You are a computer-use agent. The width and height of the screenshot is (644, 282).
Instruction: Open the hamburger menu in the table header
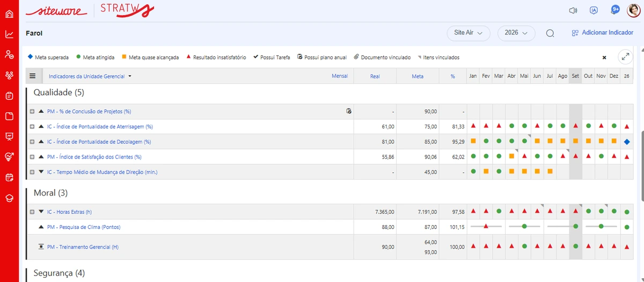click(x=32, y=76)
